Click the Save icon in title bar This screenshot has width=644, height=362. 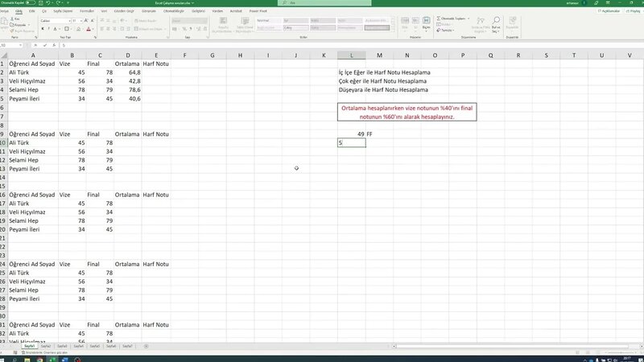pyautogui.click(x=41, y=3)
